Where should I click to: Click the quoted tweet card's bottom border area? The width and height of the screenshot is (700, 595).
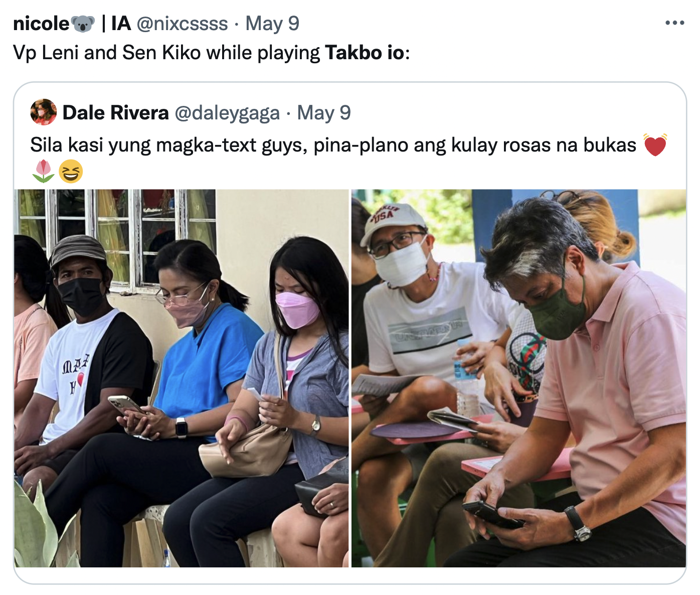pos(350,576)
